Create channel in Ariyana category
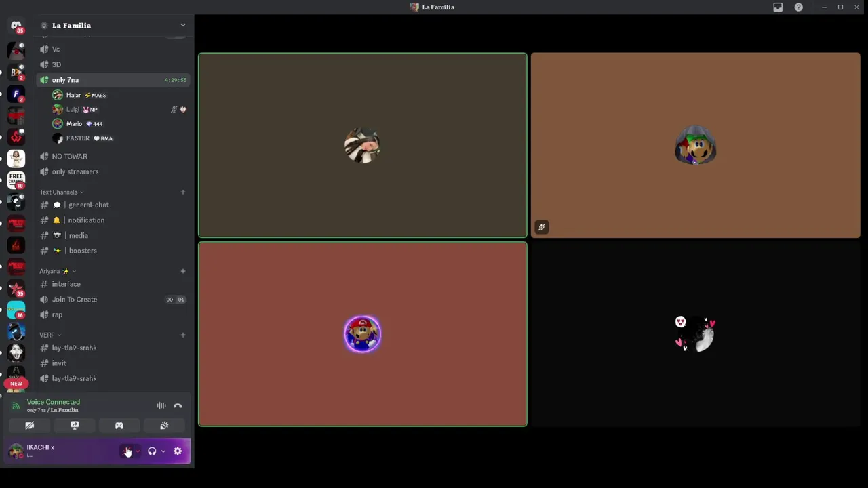The image size is (868, 488). click(x=182, y=271)
